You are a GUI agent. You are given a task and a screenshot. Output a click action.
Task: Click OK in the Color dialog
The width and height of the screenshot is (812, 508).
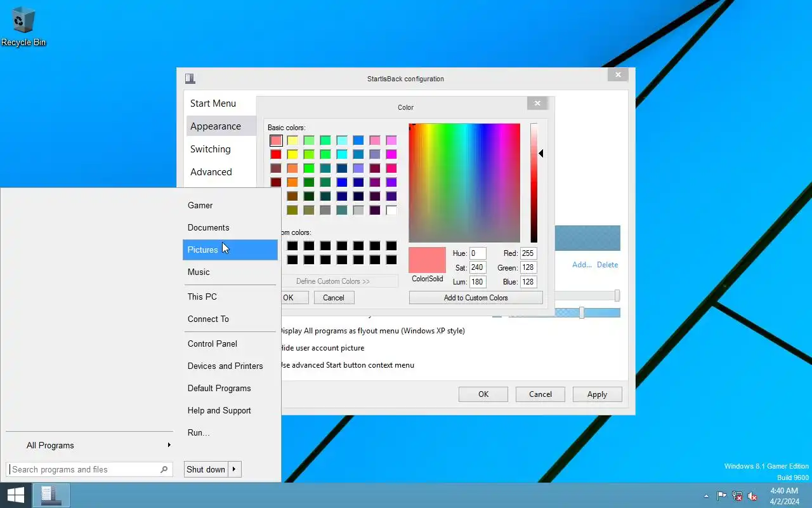pyautogui.click(x=294, y=298)
